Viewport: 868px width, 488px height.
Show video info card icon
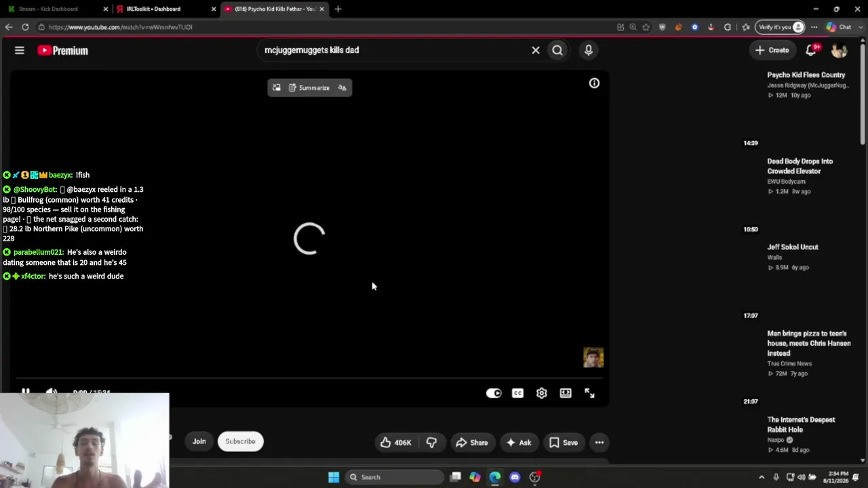point(594,83)
